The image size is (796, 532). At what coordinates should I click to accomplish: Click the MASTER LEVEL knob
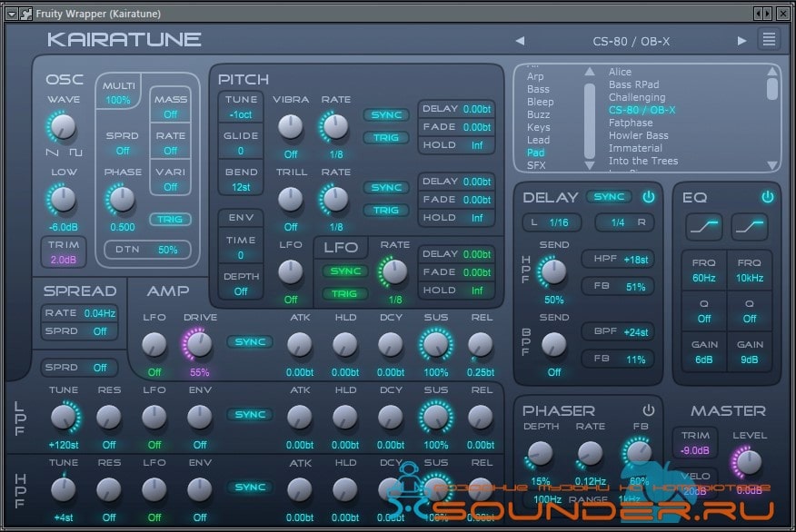(x=748, y=462)
